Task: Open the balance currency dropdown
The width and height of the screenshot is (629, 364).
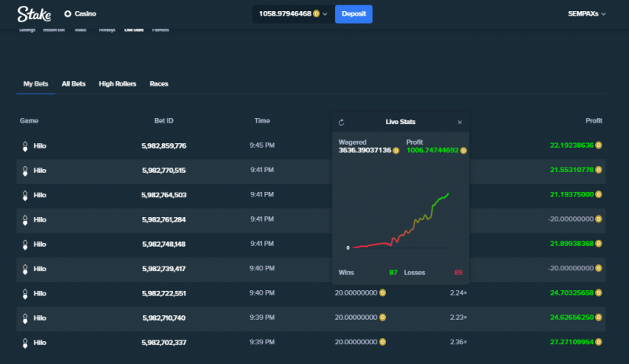Action: (x=325, y=14)
